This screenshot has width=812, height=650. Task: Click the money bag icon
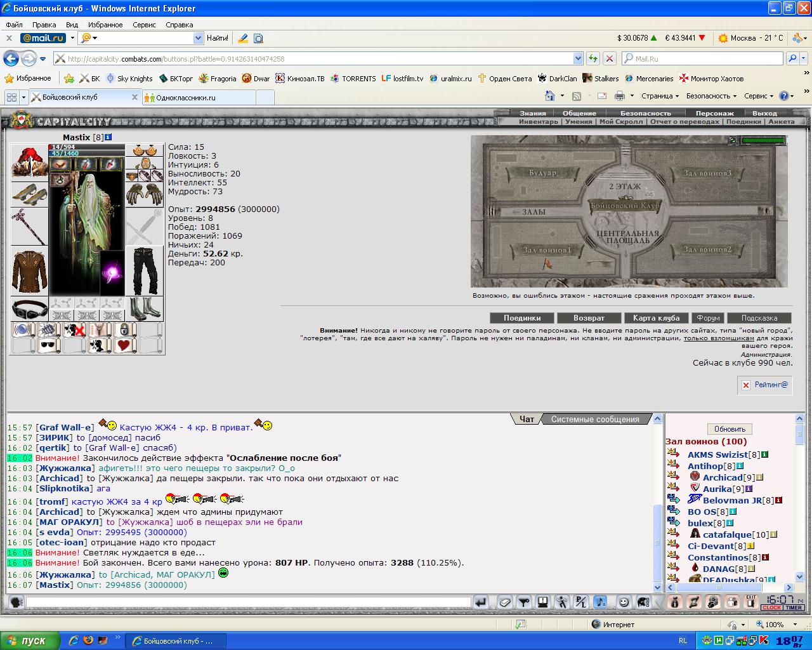click(x=675, y=602)
